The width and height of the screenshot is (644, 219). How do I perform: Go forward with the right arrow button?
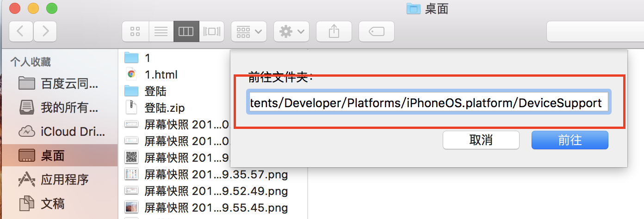tap(45, 31)
